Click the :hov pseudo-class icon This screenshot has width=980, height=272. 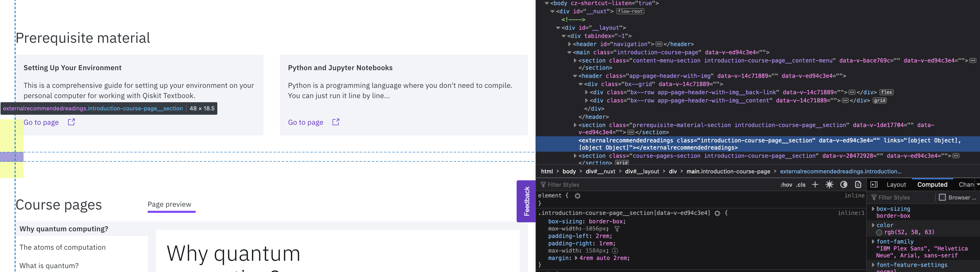(786, 184)
